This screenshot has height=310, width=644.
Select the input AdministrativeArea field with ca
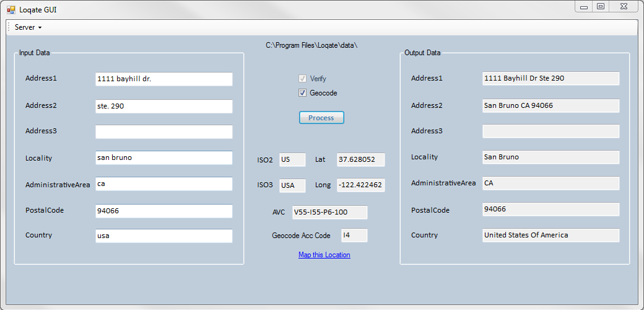point(164,184)
